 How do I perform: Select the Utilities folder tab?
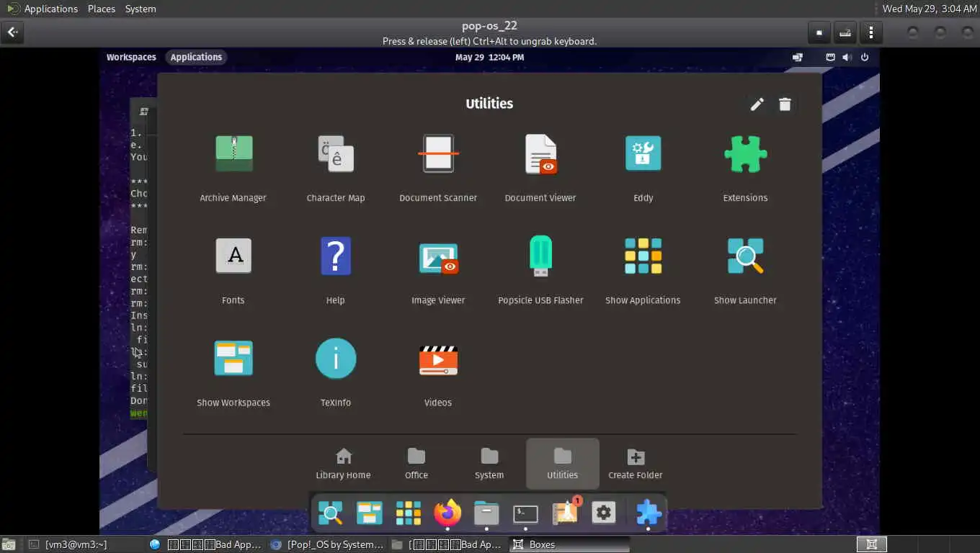pos(563,464)
